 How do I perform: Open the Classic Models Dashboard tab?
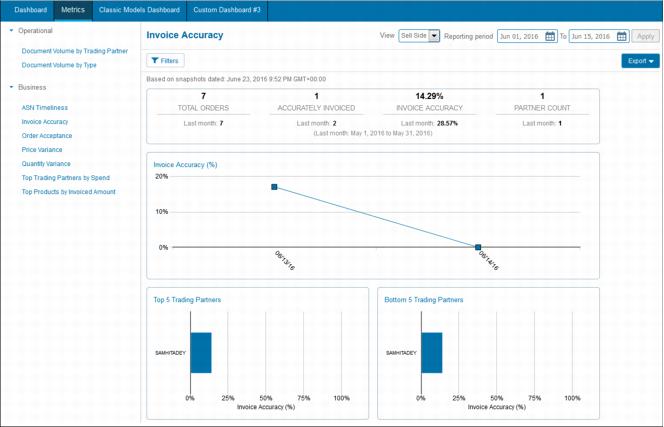point(139,10)
